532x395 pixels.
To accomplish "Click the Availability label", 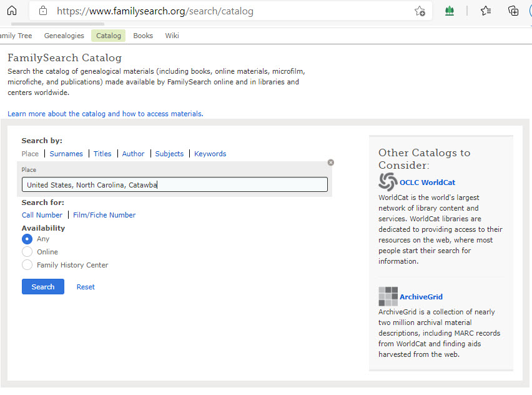I will [x=43, y=228].
